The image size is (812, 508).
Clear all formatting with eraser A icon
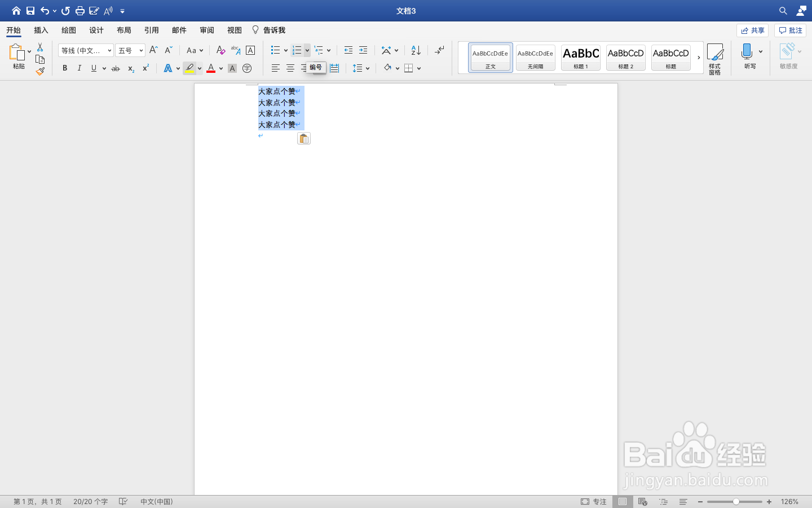220,50
